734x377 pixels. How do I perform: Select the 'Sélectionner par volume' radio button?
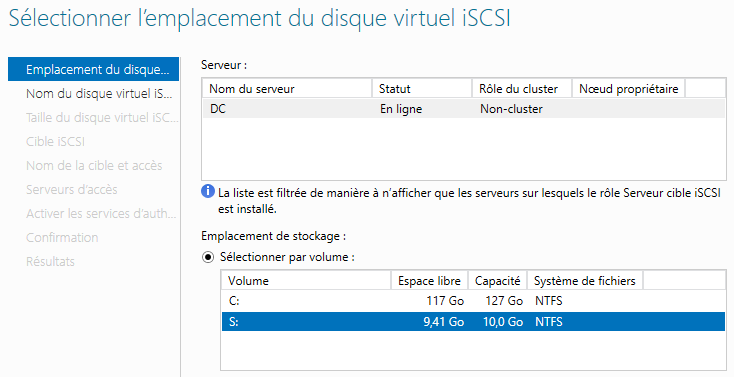pyautogui.click(x=208, y=258)
